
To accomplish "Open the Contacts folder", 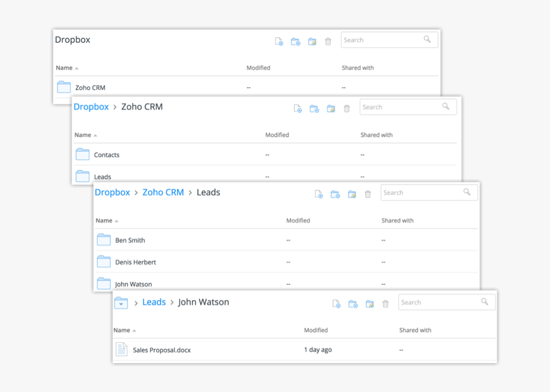I will (x=106, y=155).
